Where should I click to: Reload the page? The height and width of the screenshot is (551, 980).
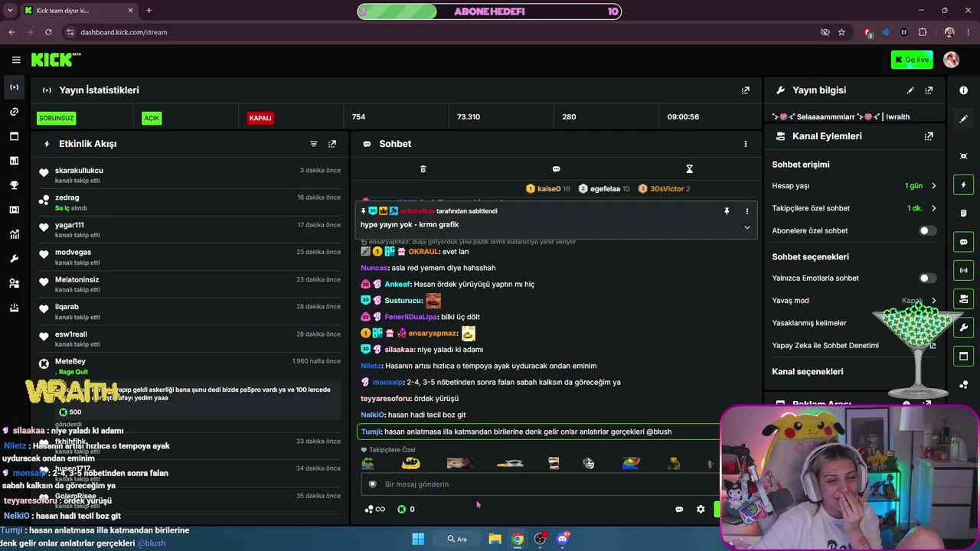[48, 32]
